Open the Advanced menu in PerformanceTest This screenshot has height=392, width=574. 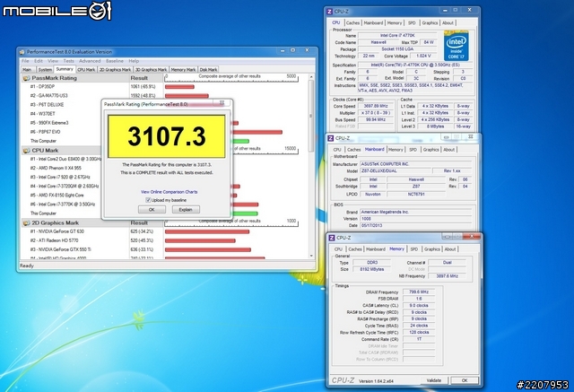[x=90, y=61]
